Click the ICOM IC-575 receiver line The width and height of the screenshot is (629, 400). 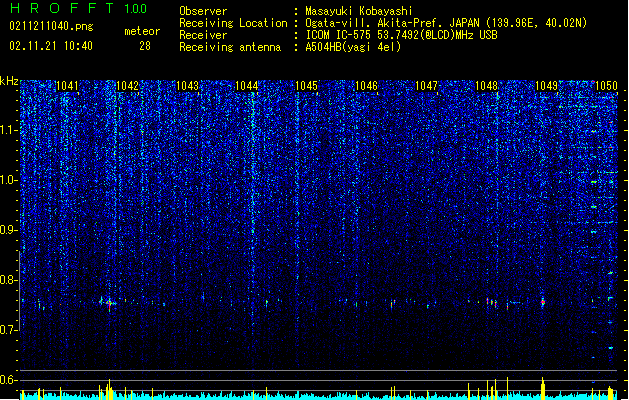(x=401, y=35)
